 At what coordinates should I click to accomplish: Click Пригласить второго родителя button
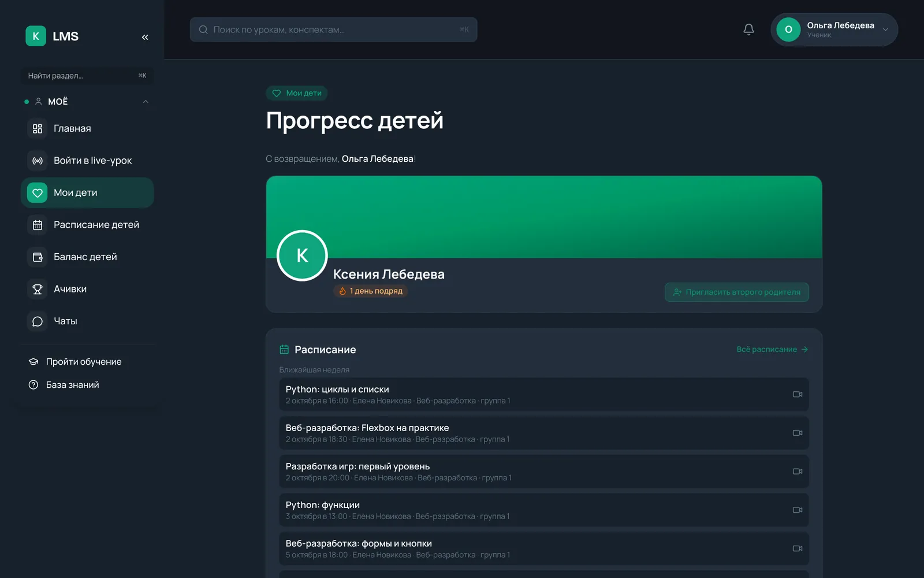pos(736,292)
